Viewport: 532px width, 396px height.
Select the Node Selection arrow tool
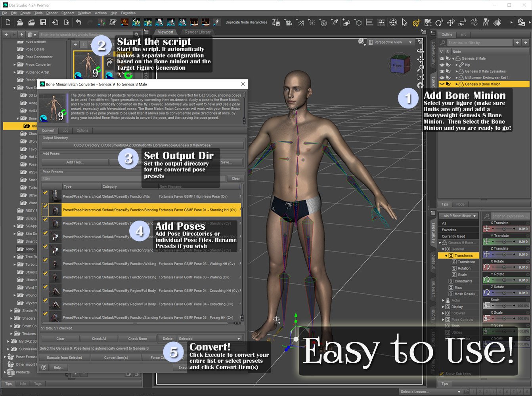click(404, 23)
